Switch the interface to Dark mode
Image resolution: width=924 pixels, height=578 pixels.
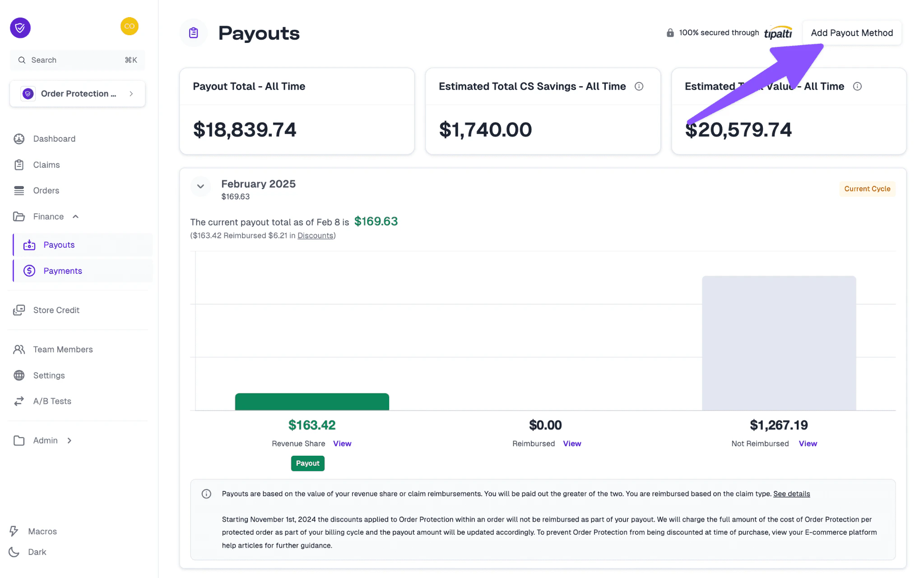point(14,551)
